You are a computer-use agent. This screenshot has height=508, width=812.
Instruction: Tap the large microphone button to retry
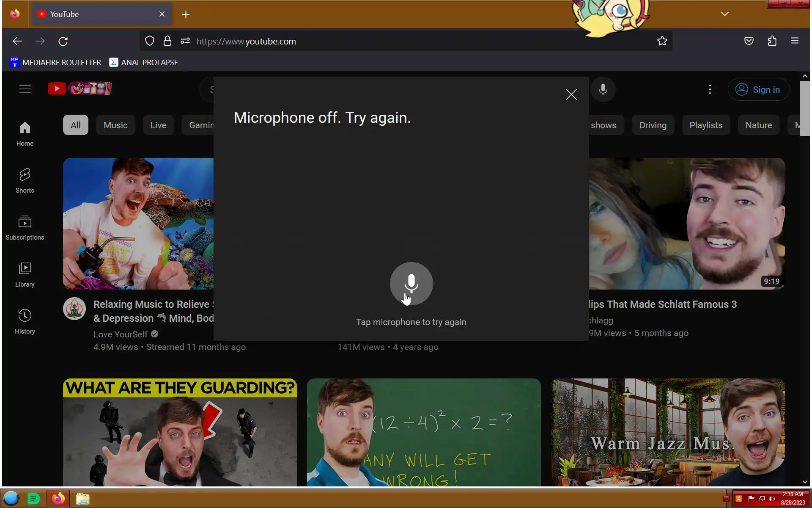[x=411, y=283]
